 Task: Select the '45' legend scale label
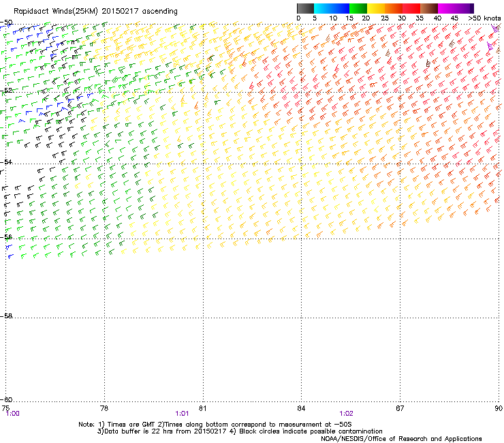(x=454, y=18)
